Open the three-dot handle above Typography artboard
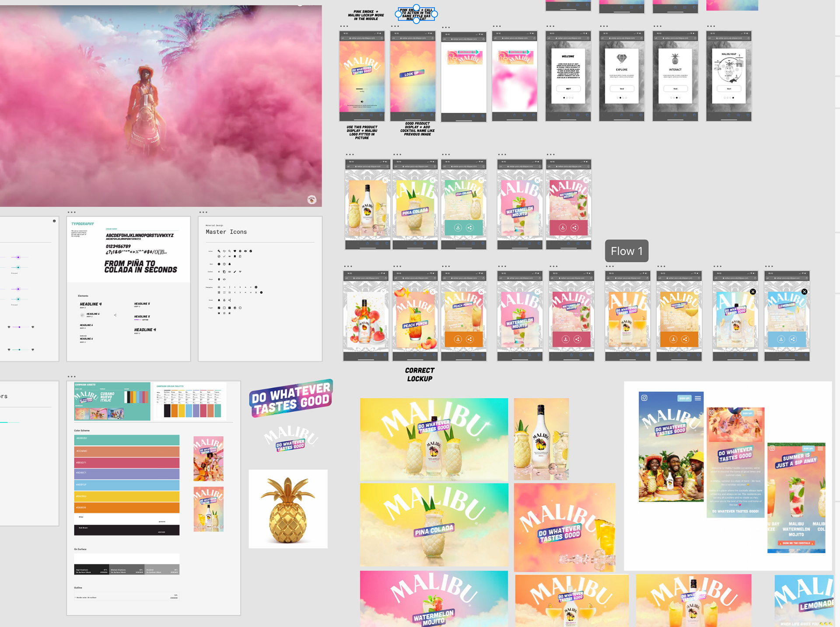The height and width of the screenshot is (627, 840). [x=71, y=212]
